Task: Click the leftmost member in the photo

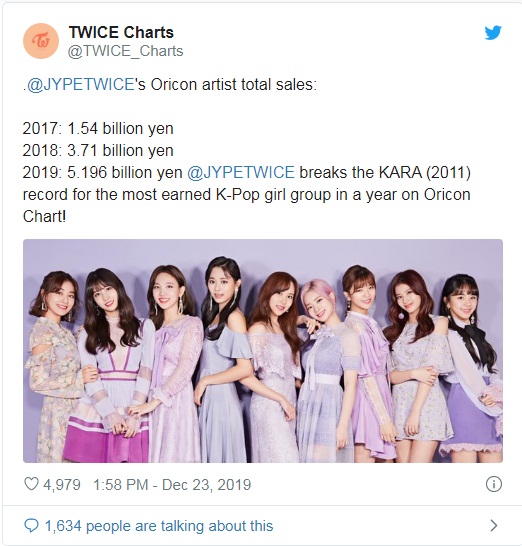Action: (50, 366)
